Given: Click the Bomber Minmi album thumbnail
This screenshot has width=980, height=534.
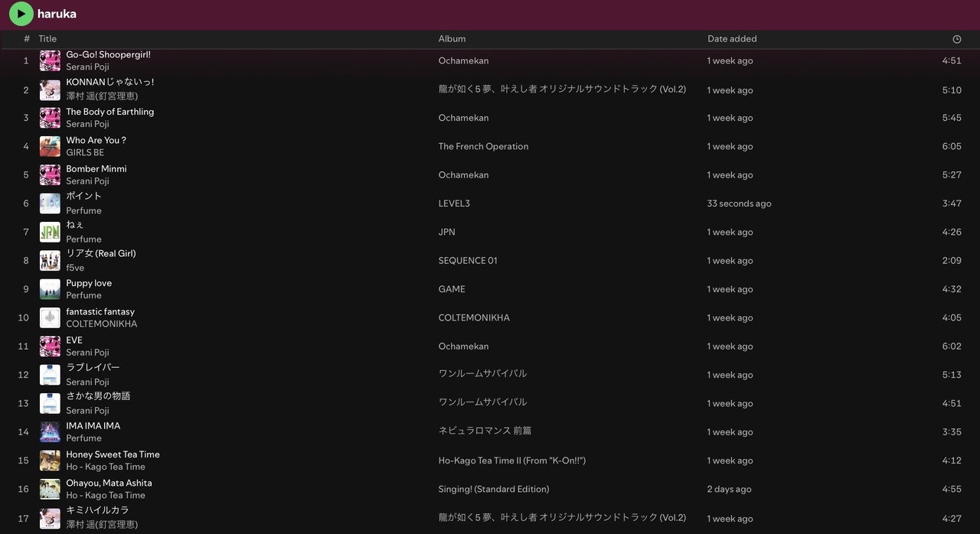Looking at the screenshot, I should tap(50, 174).
